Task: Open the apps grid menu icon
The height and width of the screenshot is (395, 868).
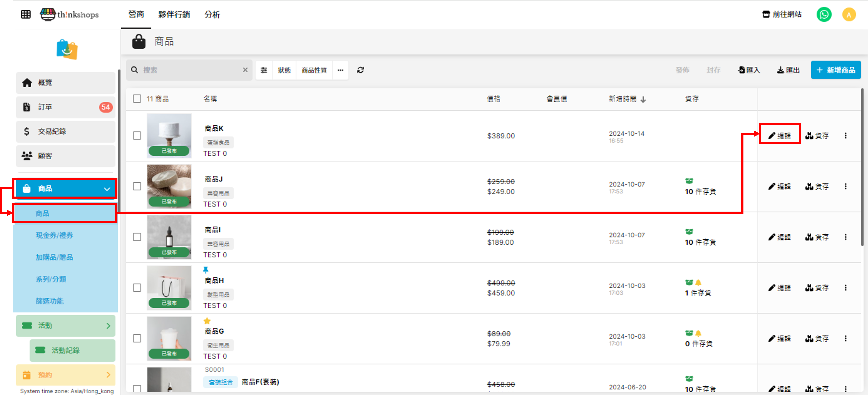Action: [26, 14]
